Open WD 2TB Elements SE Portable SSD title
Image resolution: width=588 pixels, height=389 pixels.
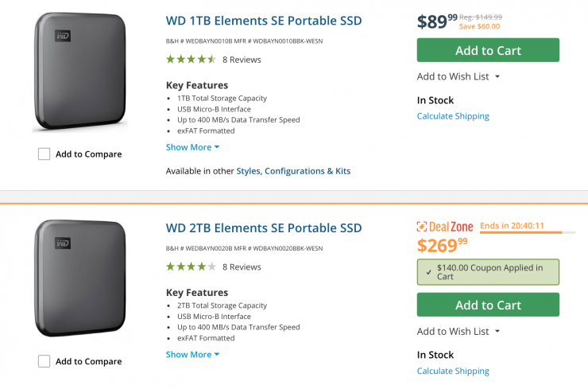click(264, 228)
